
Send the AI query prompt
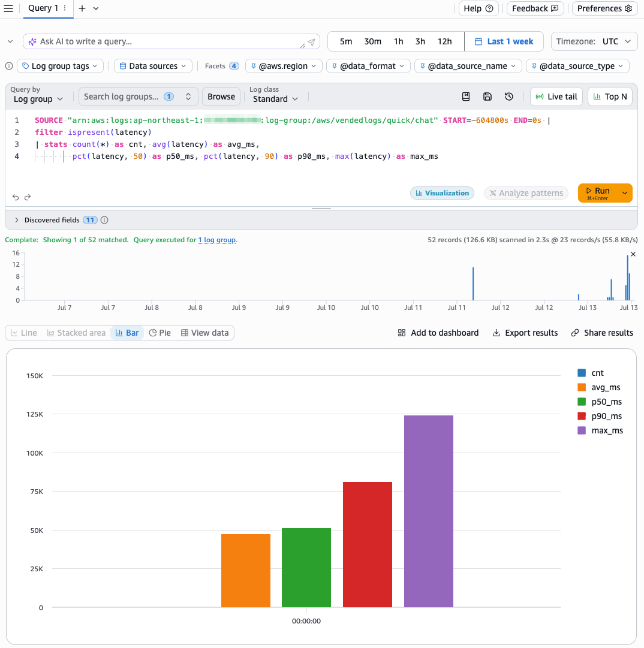point(312,42)
